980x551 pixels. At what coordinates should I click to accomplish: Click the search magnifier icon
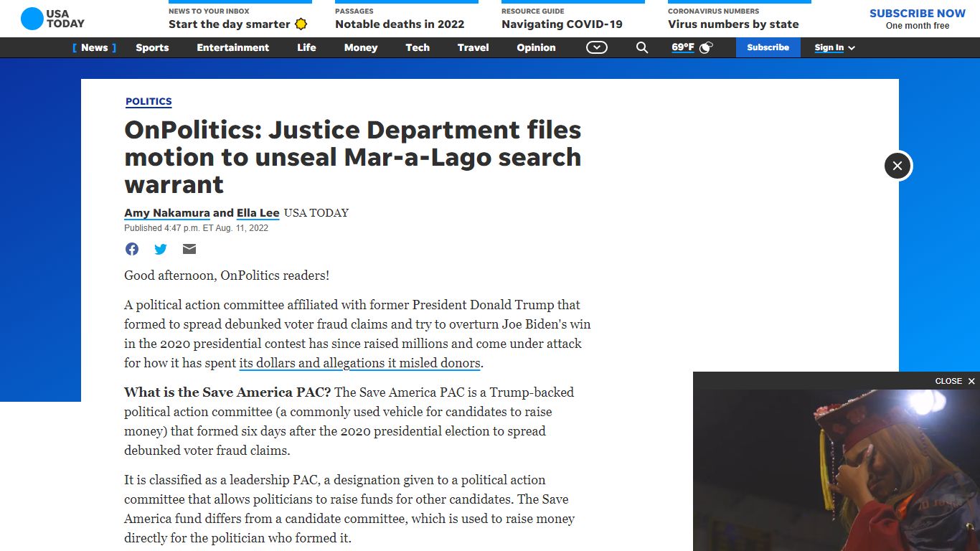pyautogui.click(x=642, y=47)
